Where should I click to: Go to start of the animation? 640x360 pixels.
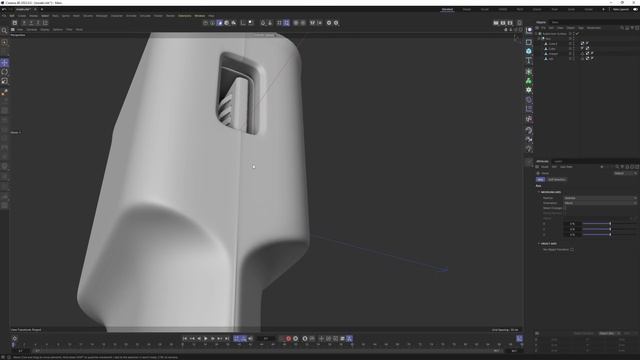coord(185,338)
